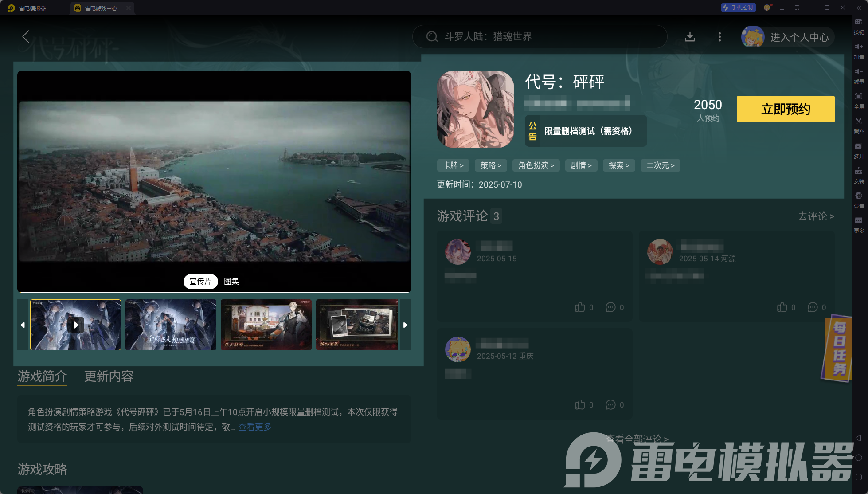Open the three-dot more options menu
868x494 pixels.
(x=719, y=37)
